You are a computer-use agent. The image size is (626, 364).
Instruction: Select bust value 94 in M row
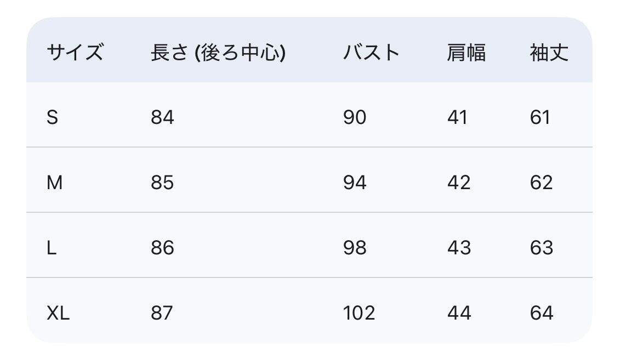[x=355, y=183]
